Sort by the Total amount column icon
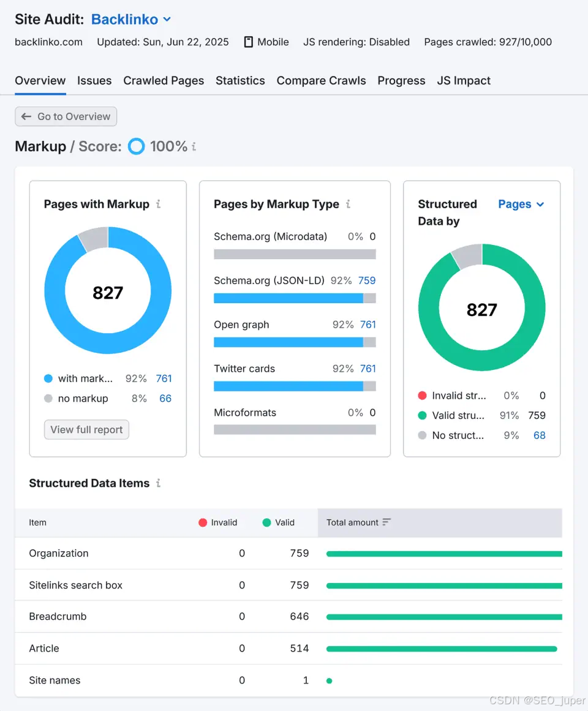 point(386,522)
